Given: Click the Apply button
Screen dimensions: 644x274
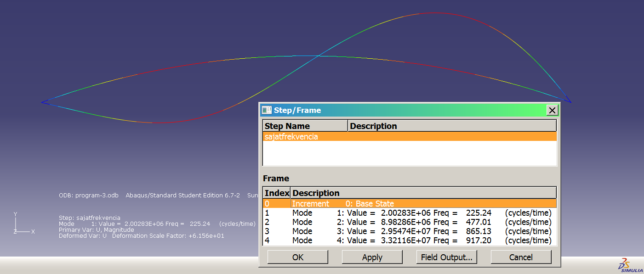Looking at the screenshot, I should (372, 257).
